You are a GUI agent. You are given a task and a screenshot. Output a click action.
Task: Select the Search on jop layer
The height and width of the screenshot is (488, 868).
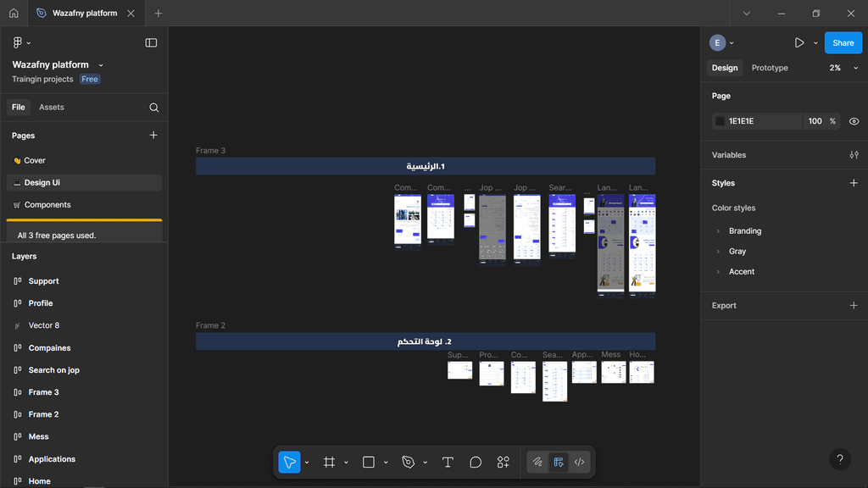[x=53, y=370]
